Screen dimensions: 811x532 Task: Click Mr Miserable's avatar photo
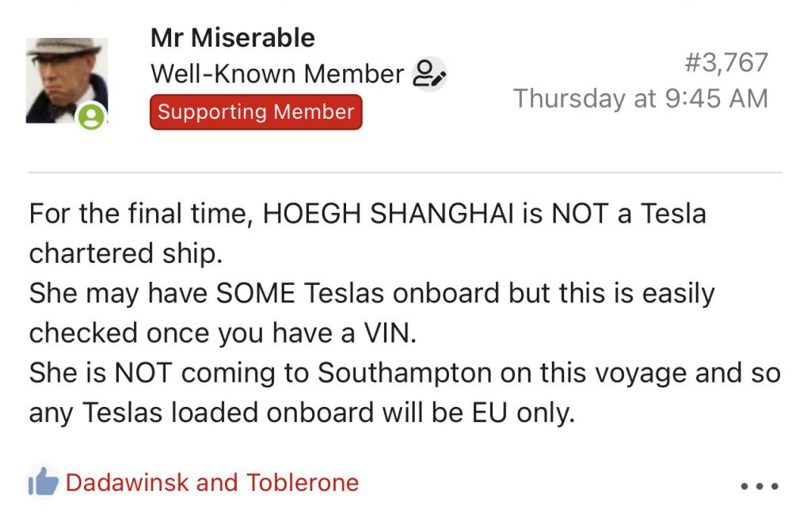67,80
